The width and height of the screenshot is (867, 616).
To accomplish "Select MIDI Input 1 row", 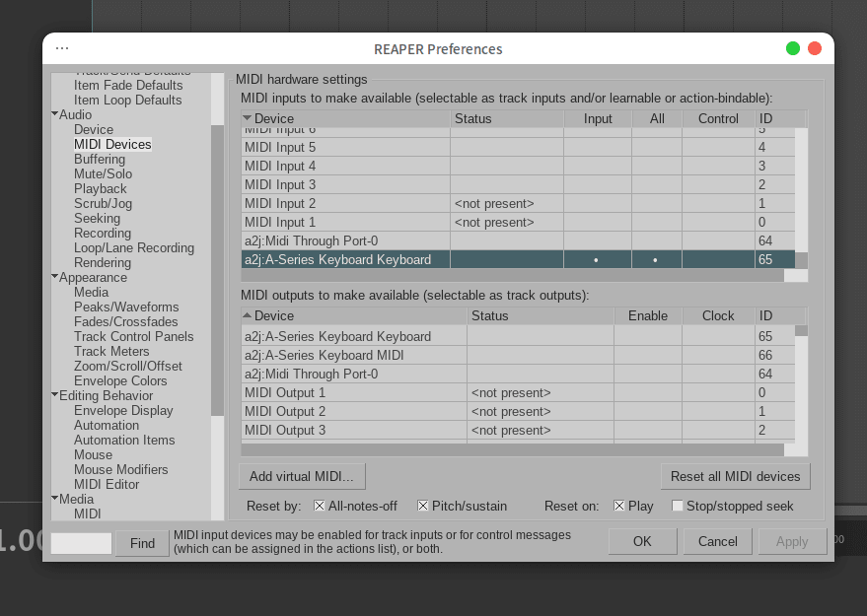I will [x=518, y=222].
